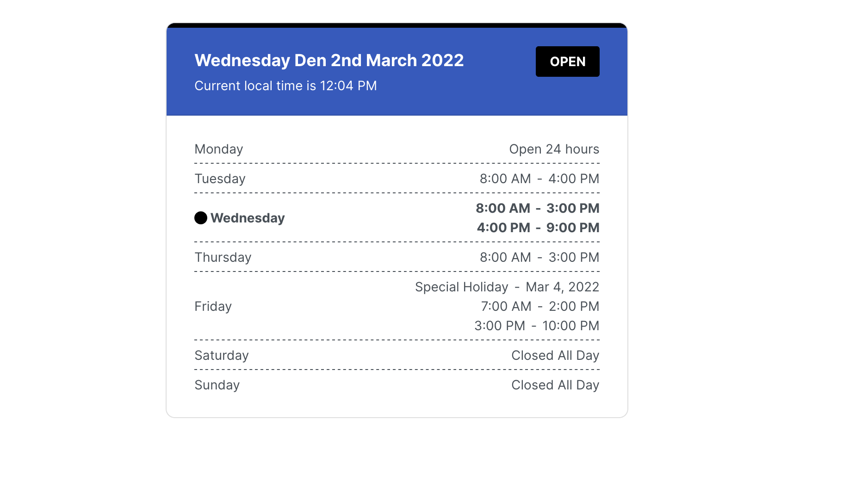This screenshot has height=481, width=868.
Task: Click the current local time text
Action: pos(285,86)
